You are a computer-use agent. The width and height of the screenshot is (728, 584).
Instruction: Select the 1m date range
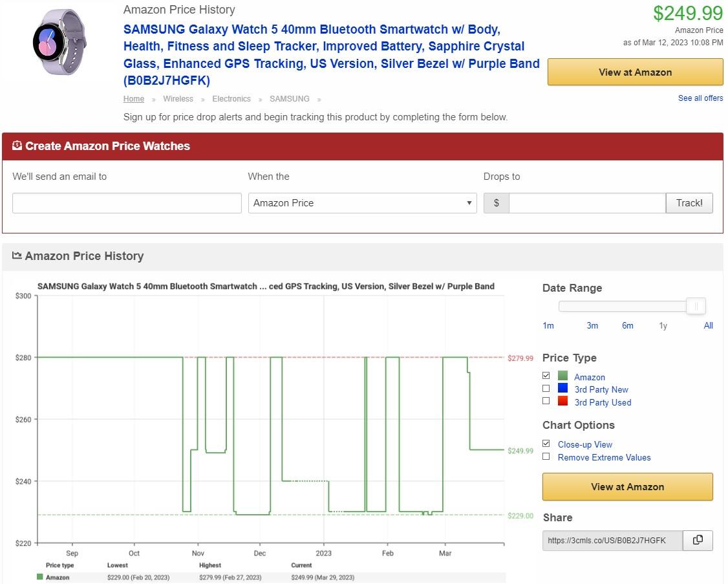tap(548, 326)
